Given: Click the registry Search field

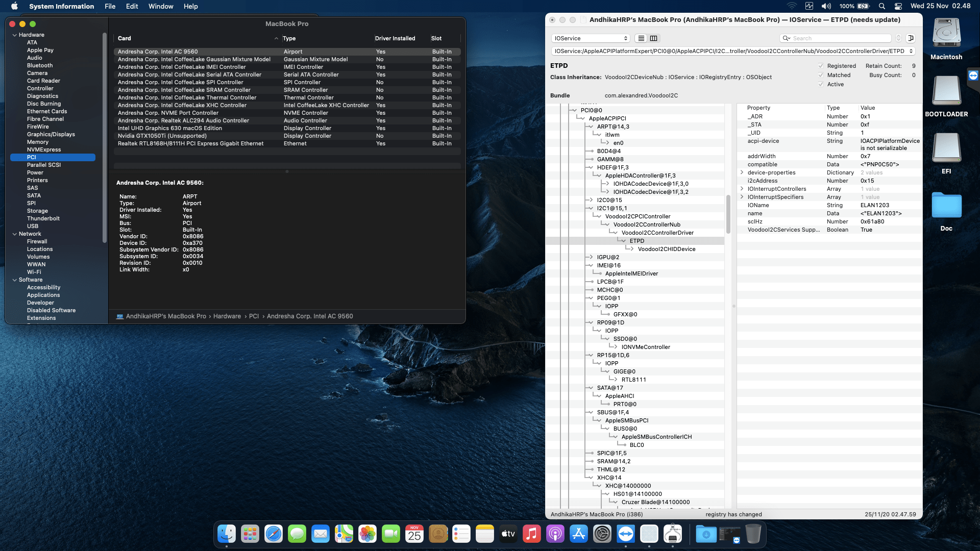Looking at the screenshot, I should (x=840, y=38).
